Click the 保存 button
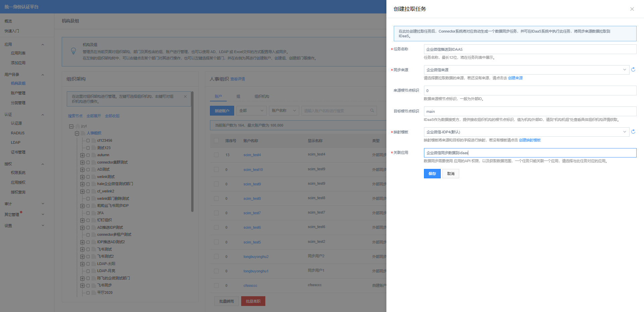The height and width of the screenshot is (312, 644). (432, 174)
